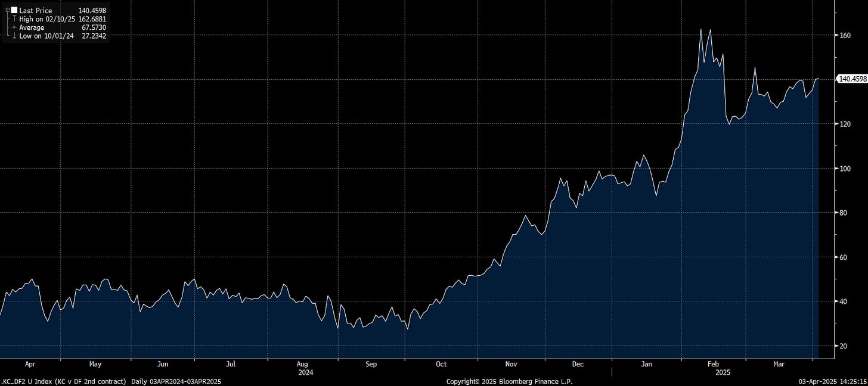This screenshot has width=868, height=386.
Task: Select the 'Last Price' legend label
Action: pyautogui.click(x=35, y=11)
